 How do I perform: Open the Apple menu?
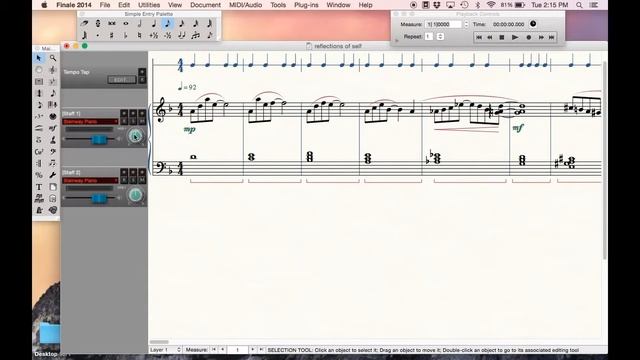[44, 5]
